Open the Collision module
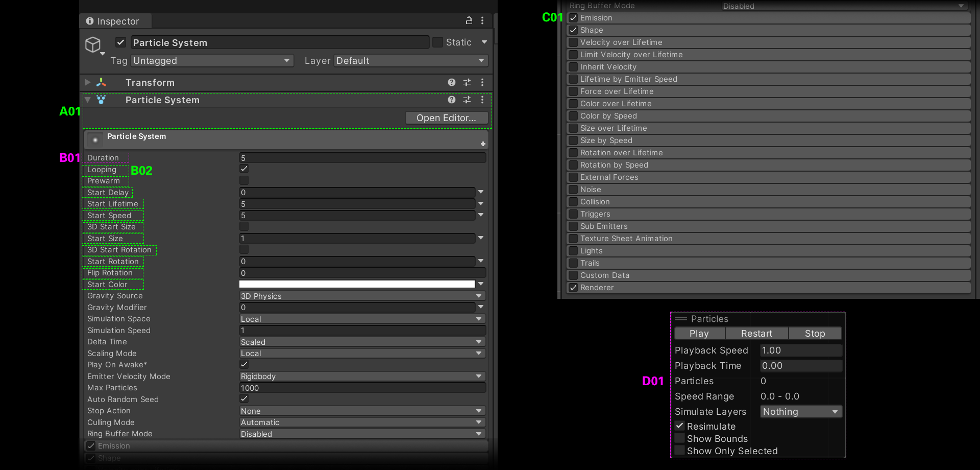 click(x=769, y=202)
